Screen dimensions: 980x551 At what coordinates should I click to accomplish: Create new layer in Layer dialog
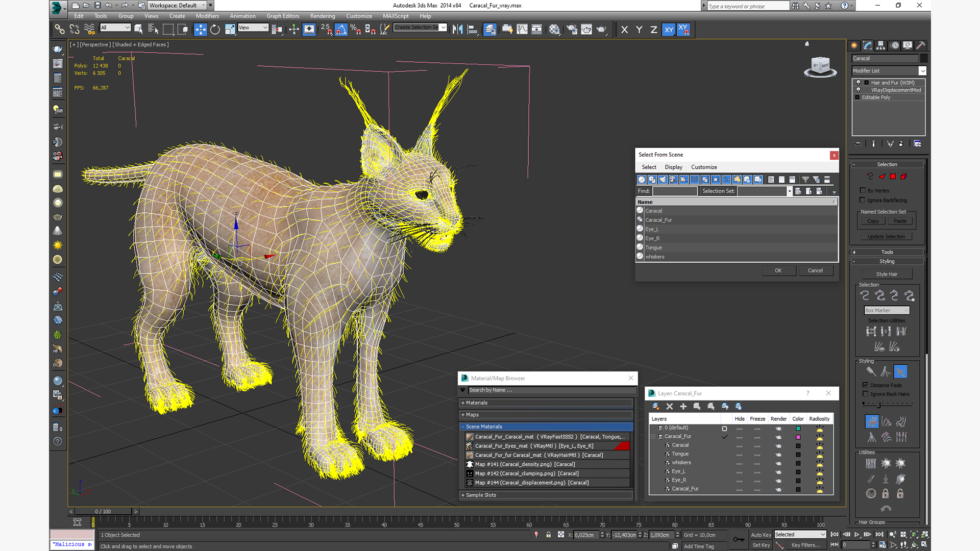656,406
